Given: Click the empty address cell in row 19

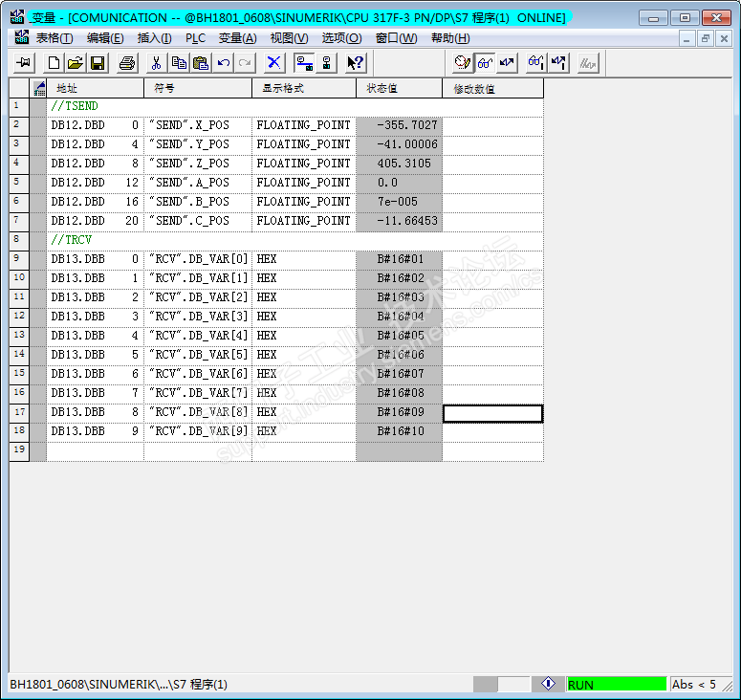Looking at the screenshot, I should click(95, 451).
